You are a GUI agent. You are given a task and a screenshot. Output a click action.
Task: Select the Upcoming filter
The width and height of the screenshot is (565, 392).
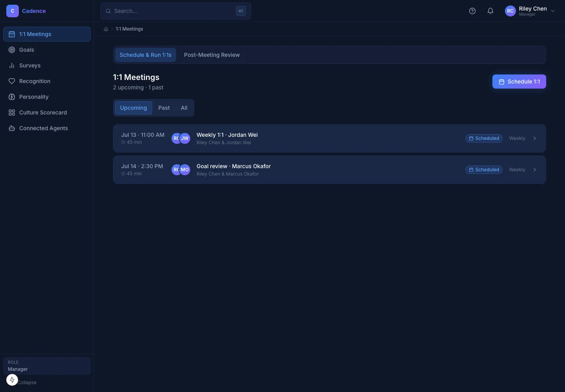[133, 108]
